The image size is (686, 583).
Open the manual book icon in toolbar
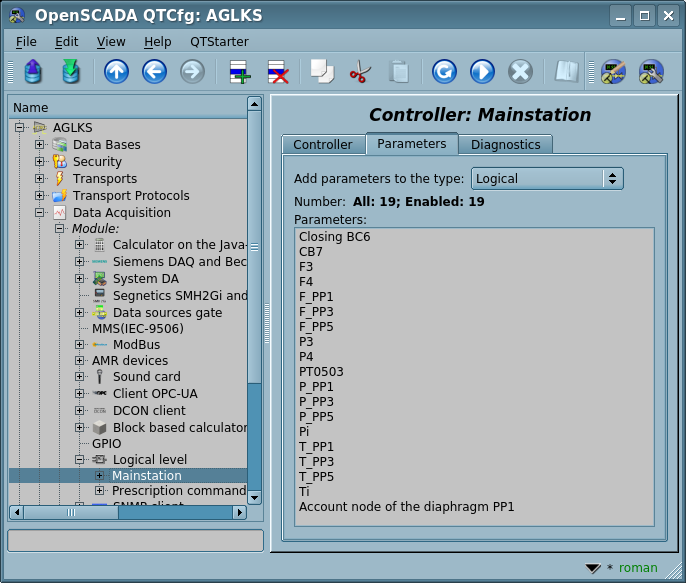(567, 72)
